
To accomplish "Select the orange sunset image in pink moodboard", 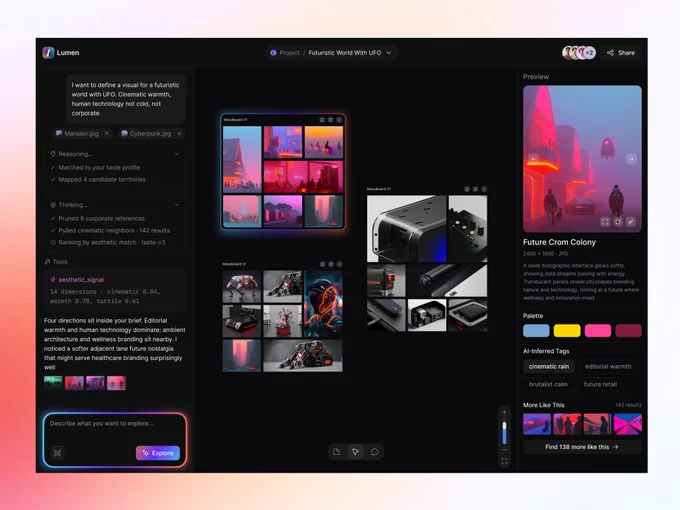I will pos(324,142).
